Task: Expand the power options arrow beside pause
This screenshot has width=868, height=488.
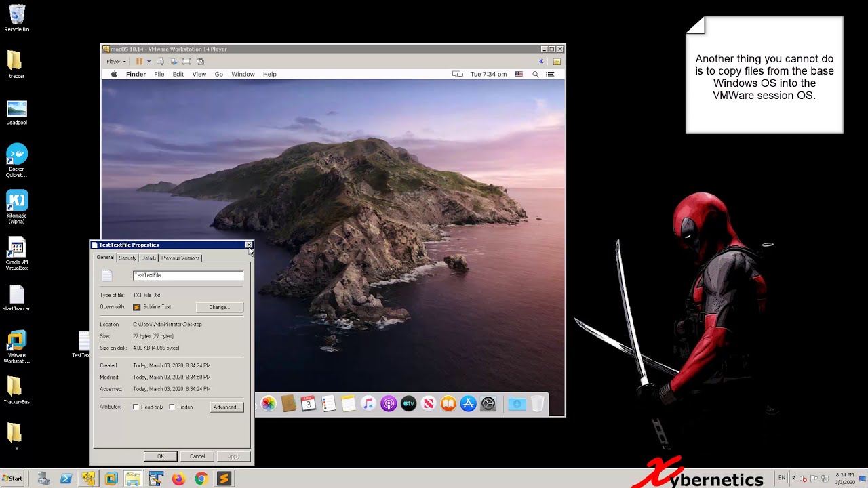Action: coord(149,61)
